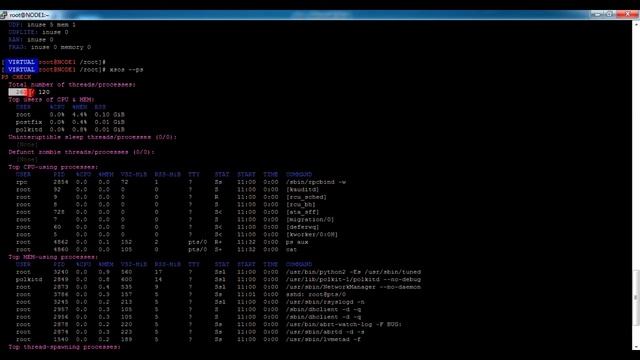This screenshot has height=360, width=640.
Task: Click the '[rcu_bh]' process entry
Action: 300,204
